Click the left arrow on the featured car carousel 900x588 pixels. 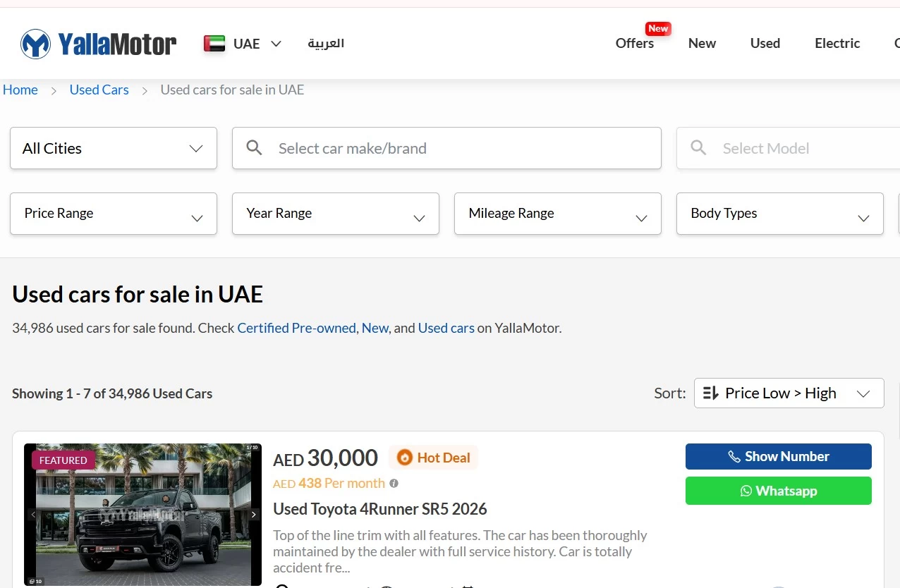32,515
